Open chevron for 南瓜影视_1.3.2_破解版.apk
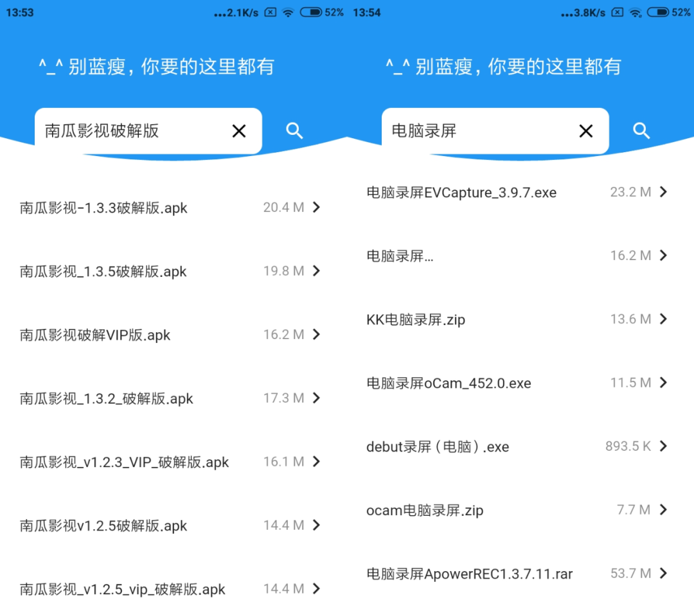Screen dimensions: 694x616 click(x=316, y=398)
